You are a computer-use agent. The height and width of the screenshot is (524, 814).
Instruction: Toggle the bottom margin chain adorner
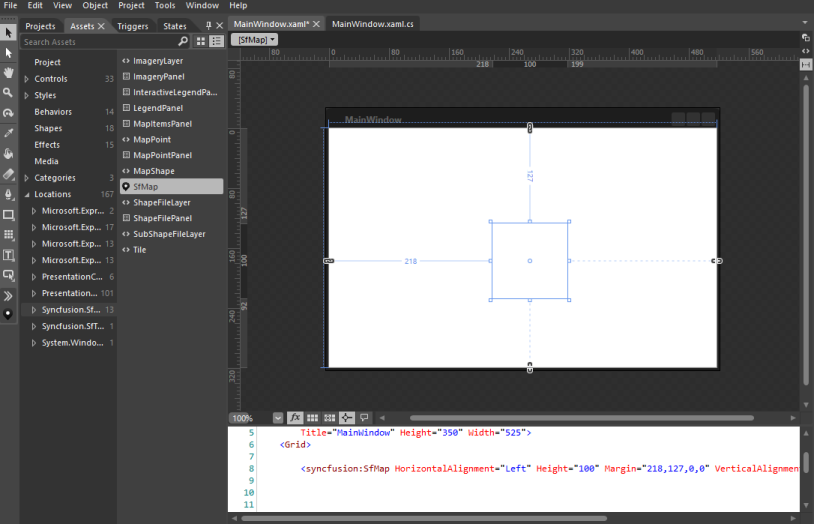[530, 368]
